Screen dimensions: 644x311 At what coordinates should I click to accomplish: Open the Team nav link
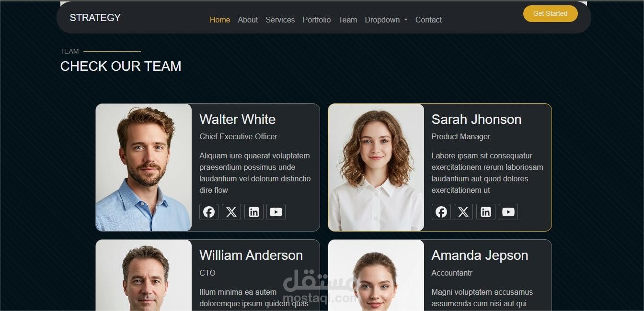[348, 20]
